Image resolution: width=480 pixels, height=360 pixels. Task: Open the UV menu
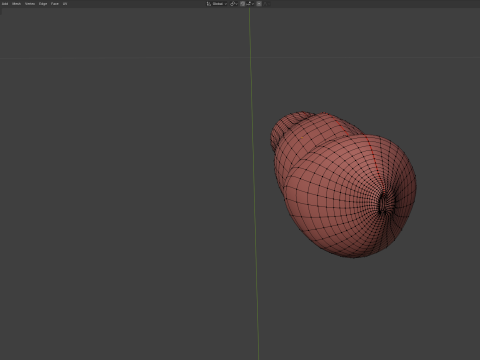coord(65,4)
